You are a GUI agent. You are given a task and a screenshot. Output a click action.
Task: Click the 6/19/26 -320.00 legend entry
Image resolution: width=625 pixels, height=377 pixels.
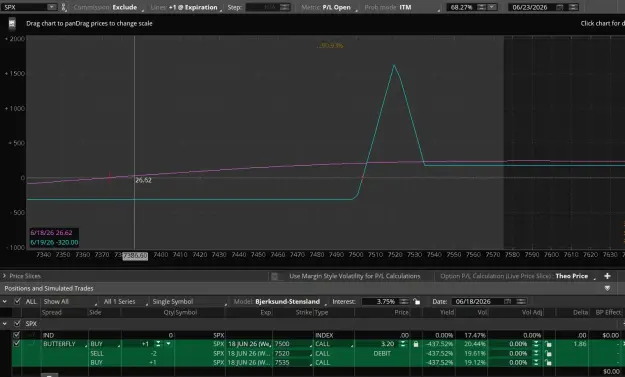coord(54,242)
